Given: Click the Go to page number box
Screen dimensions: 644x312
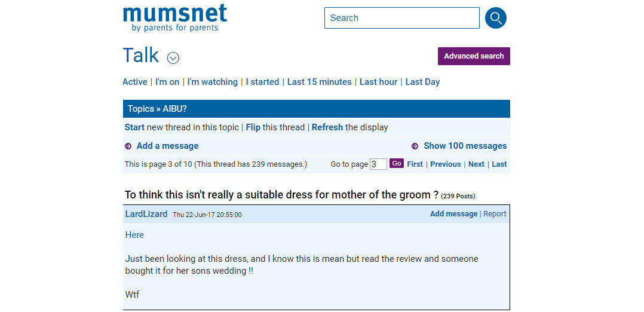Looking at the screenshot, I should (378, 164).
